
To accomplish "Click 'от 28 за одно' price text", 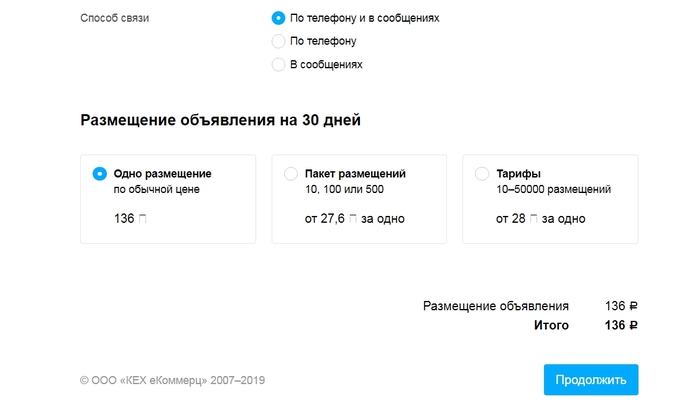I will pyautogui.click(x=540, y=218).
